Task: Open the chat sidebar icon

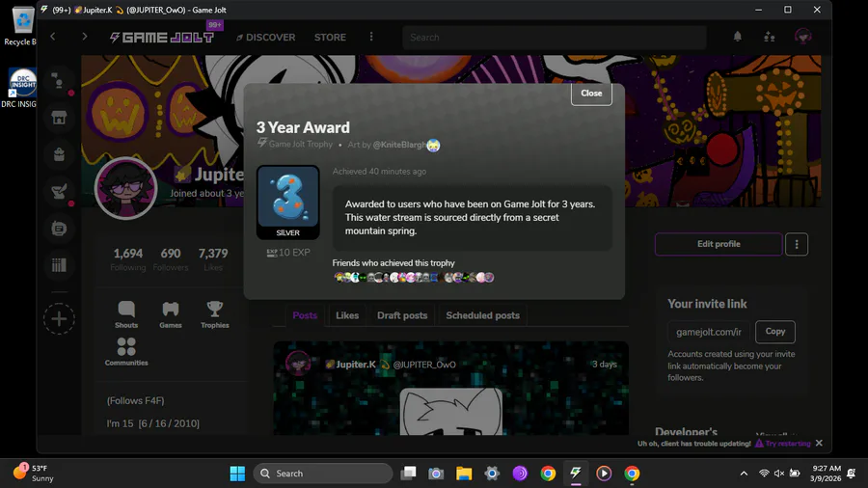Action: point(59,81)
